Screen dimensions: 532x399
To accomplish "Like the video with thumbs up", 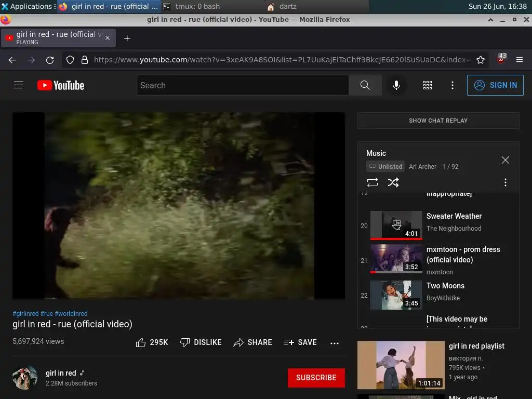I will [x=152, y=342].
